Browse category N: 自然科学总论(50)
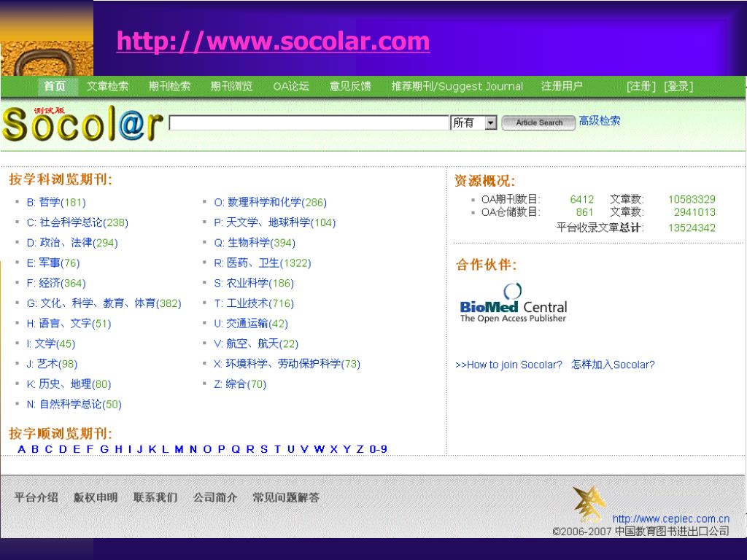The width and height of the screenshot is (747, 560). [74, 405]
